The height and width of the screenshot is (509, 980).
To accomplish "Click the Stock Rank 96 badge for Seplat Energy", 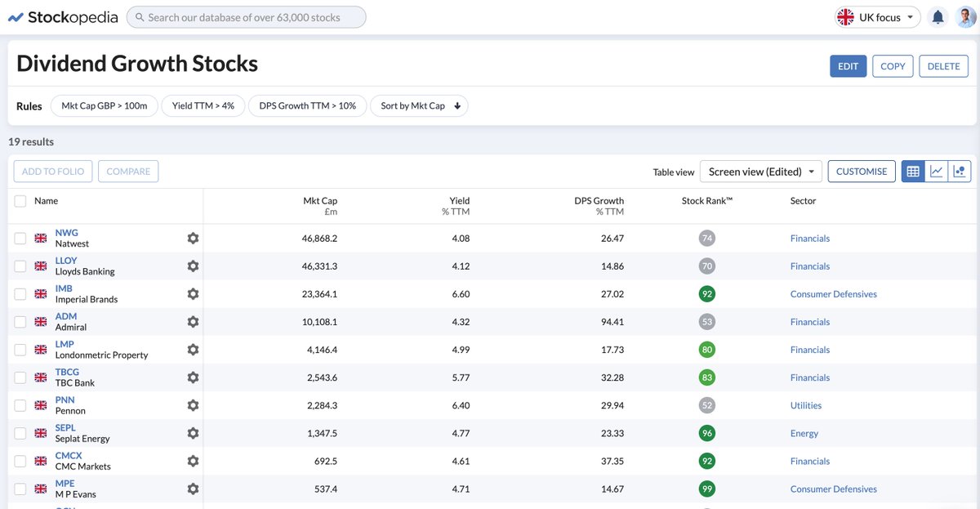I will [x=706, y=433].
